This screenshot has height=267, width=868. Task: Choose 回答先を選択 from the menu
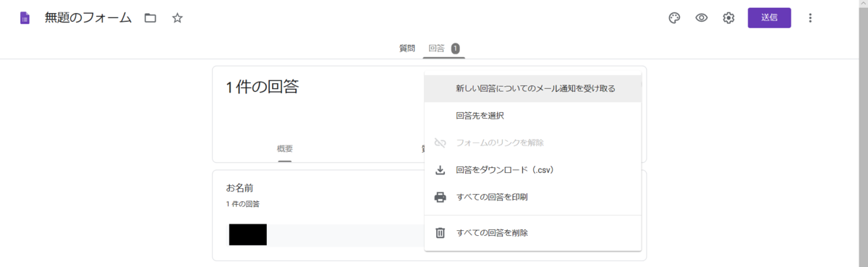(x=532, y=116)
